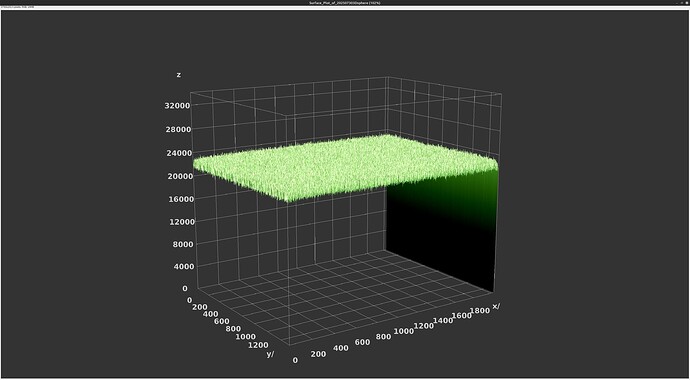Maximize the Surface Plot window
The width and height of the screenshot is (690, 380).
[682, 3]
